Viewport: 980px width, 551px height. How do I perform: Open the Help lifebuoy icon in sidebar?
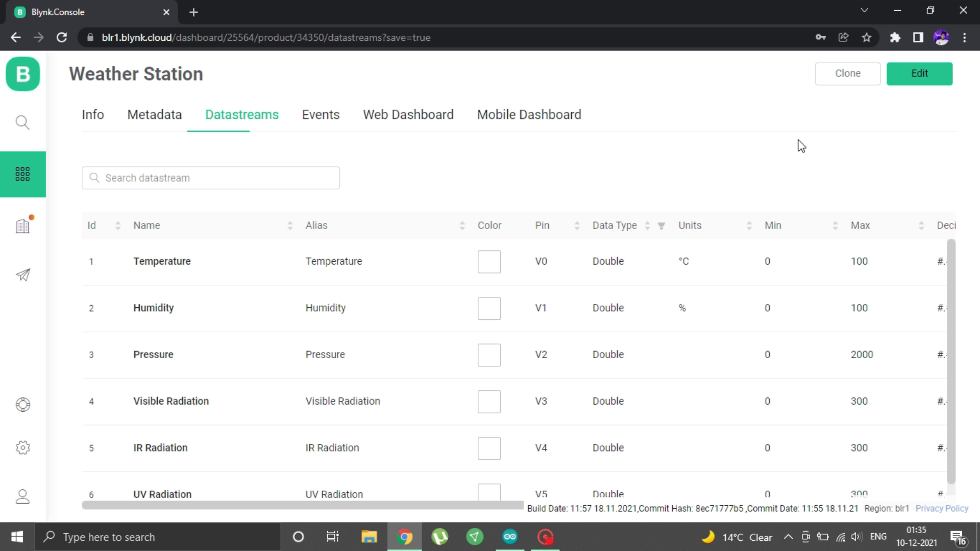click(22, 405)
